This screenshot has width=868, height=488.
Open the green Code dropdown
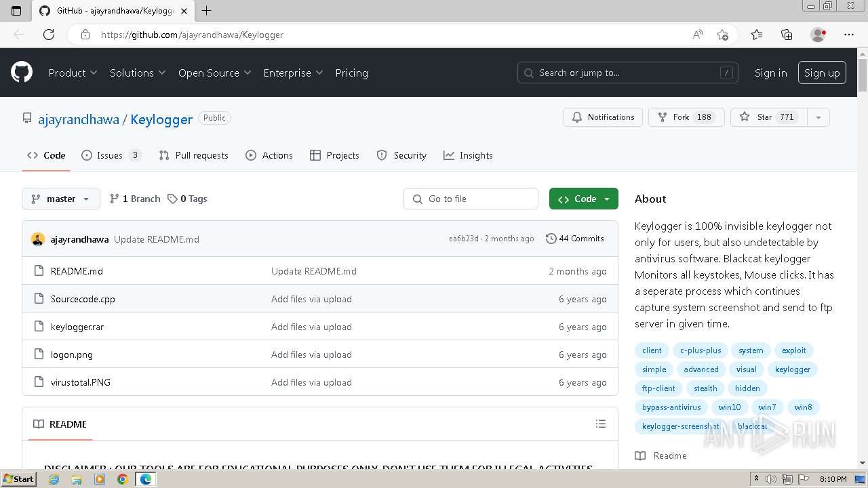(584, 199)
